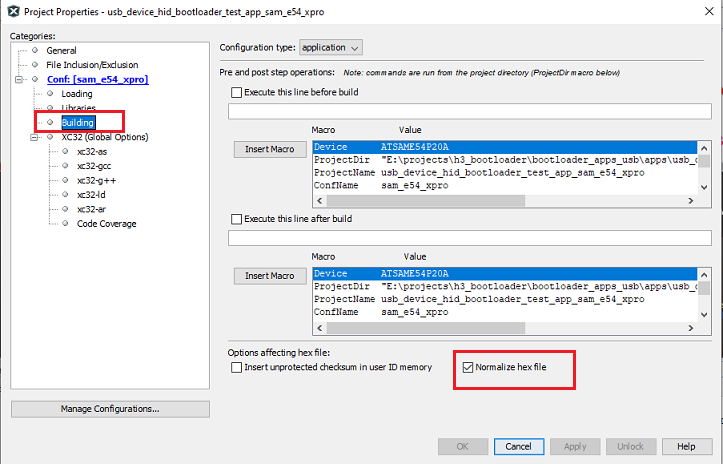Click the Loading category node icon

51,93
